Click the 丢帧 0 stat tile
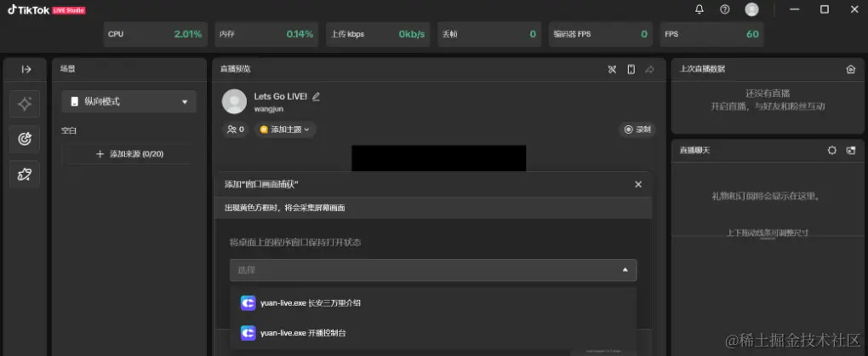 pos(490,34)
